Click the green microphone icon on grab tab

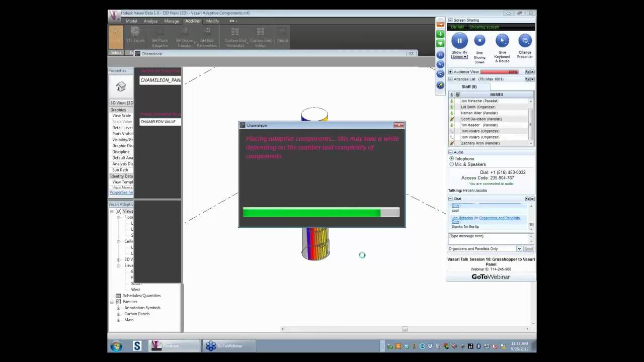440,34
